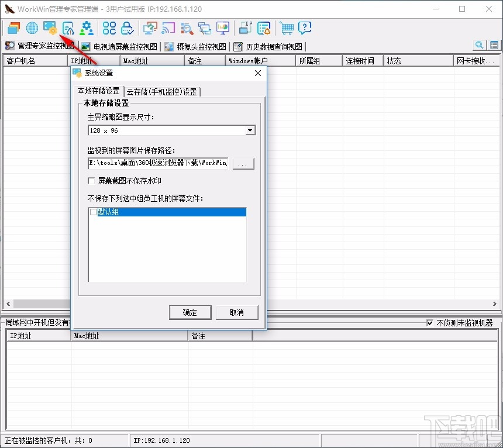
Task: Click the help question mark icon
Action: pyautogui.click(x=304, y=27)
